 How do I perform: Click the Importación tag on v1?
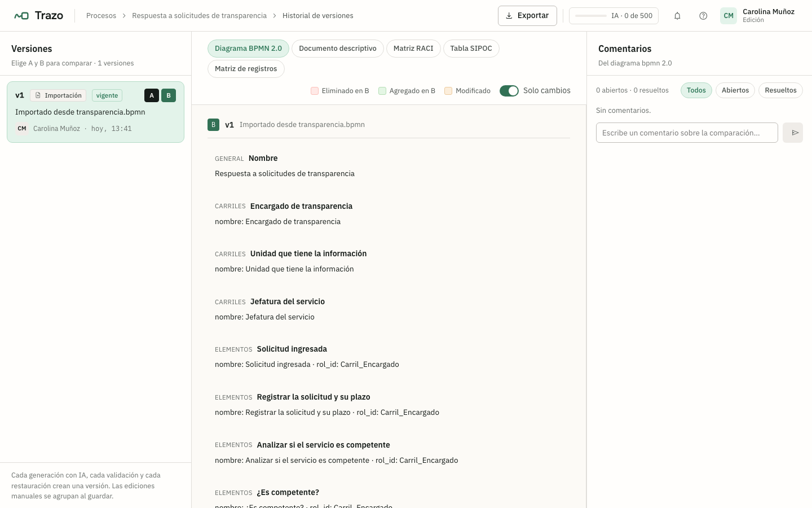(x=58, y=95)
